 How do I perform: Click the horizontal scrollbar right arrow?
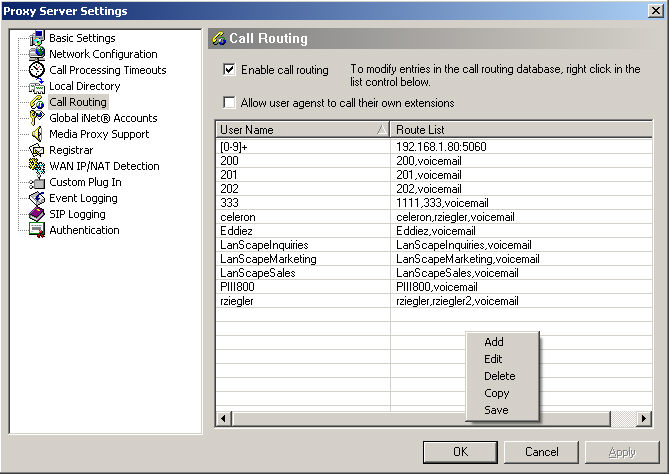pos(643,418)
